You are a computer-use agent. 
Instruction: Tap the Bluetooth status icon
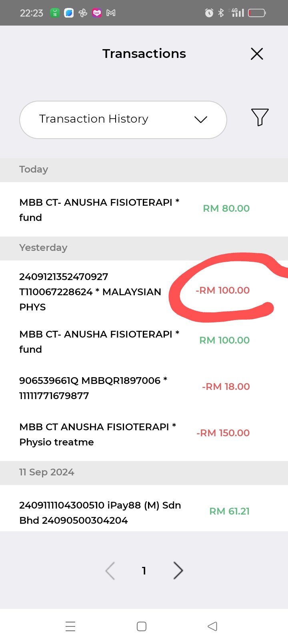click(x=221, y=13)
